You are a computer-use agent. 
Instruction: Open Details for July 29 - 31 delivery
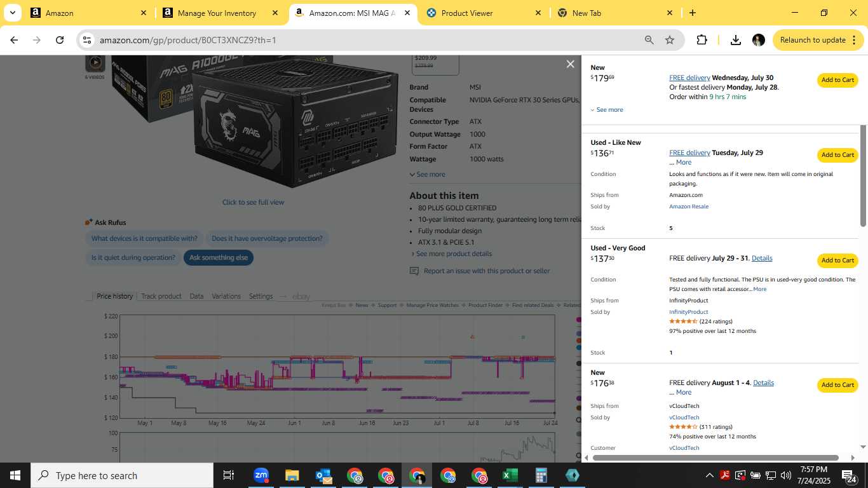[x=762, y=258]
